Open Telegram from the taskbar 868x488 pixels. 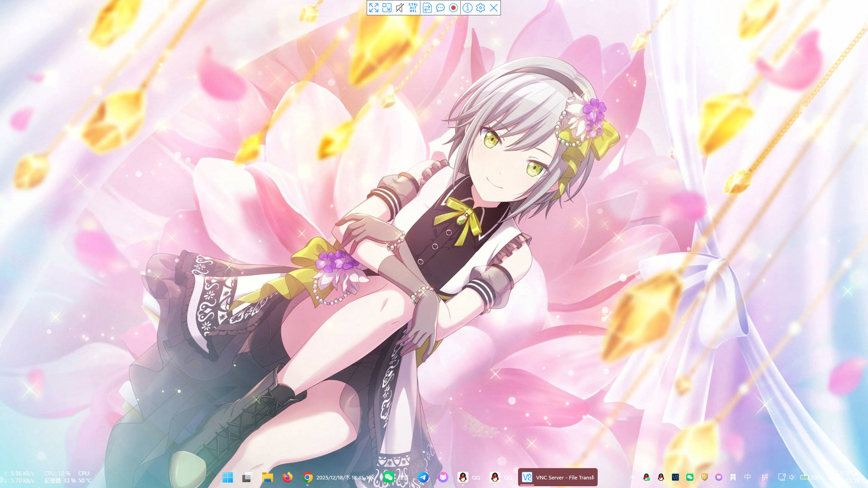coord(423,477)
